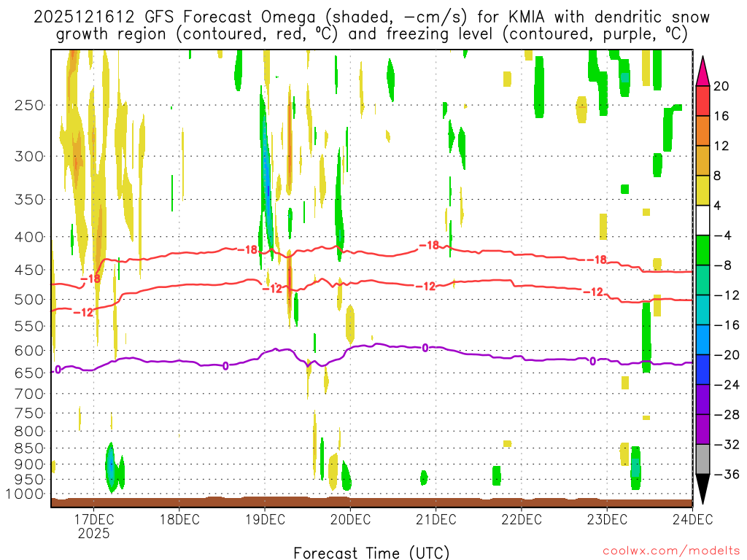Click the 20DEC date label
The width and height of the screenshot is (747, 560).
(x=350, y=519)
